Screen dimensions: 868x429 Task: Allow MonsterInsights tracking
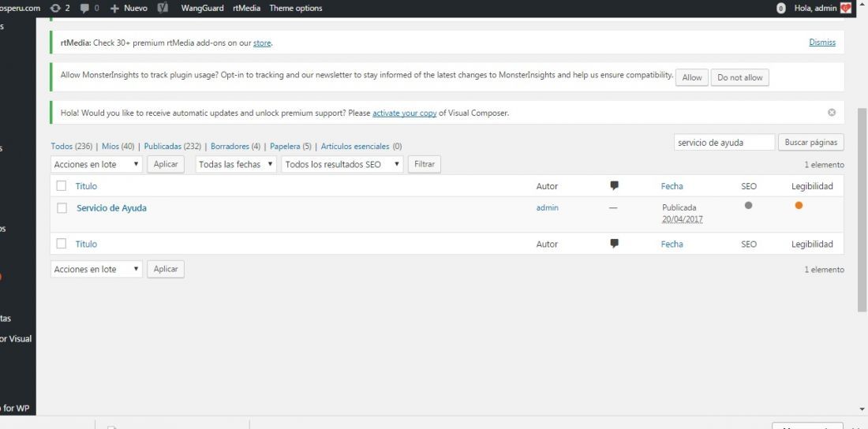(691, 77)
